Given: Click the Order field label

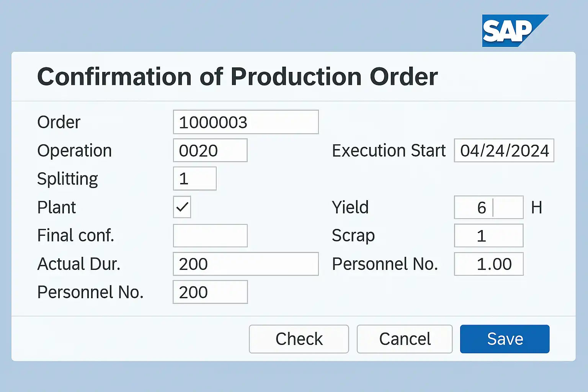Looking at the screenshot, I should tap(59, 122).
